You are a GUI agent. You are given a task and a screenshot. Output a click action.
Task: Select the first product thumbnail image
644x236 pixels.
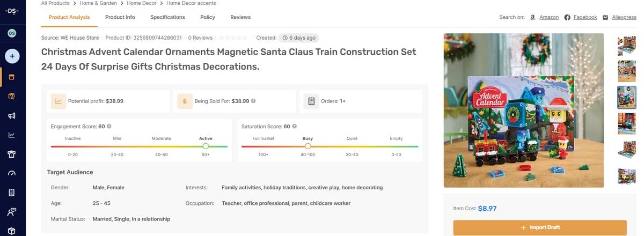click(626, 46)
